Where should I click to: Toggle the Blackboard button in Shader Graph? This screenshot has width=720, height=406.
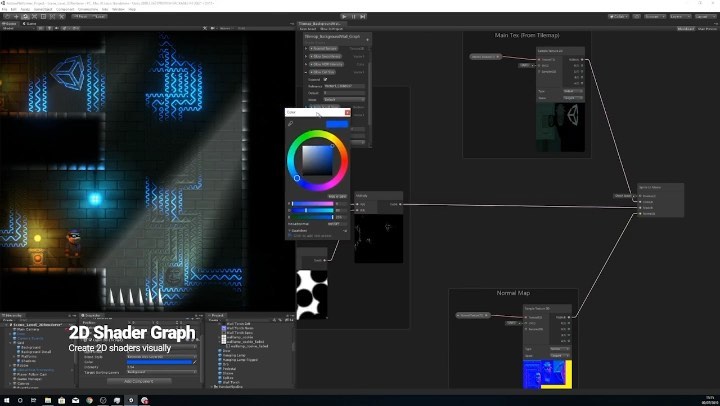pos(686,29)
